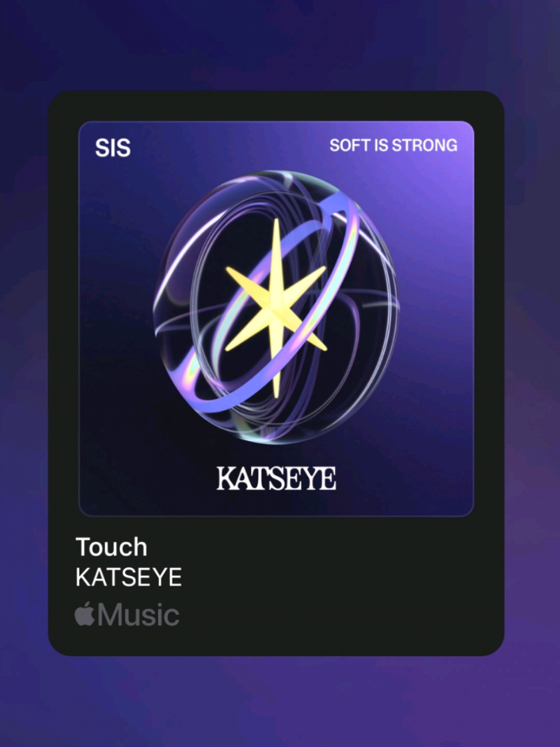This screenshot has width=560, height=747.
Task: Click the Apple logo icon
Action: [x=84, y=614]
